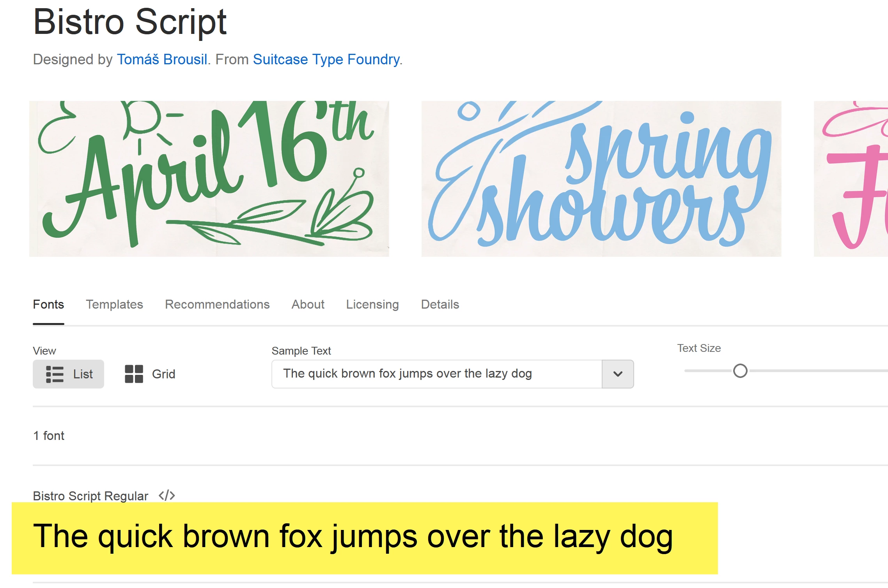Select the Fonts tab

(x=48, y=304)
